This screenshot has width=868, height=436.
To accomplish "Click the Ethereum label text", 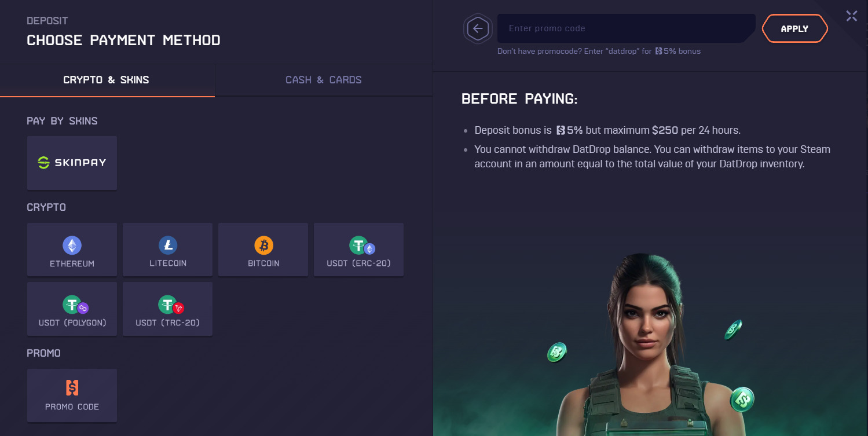I will [x=72, y=263].
